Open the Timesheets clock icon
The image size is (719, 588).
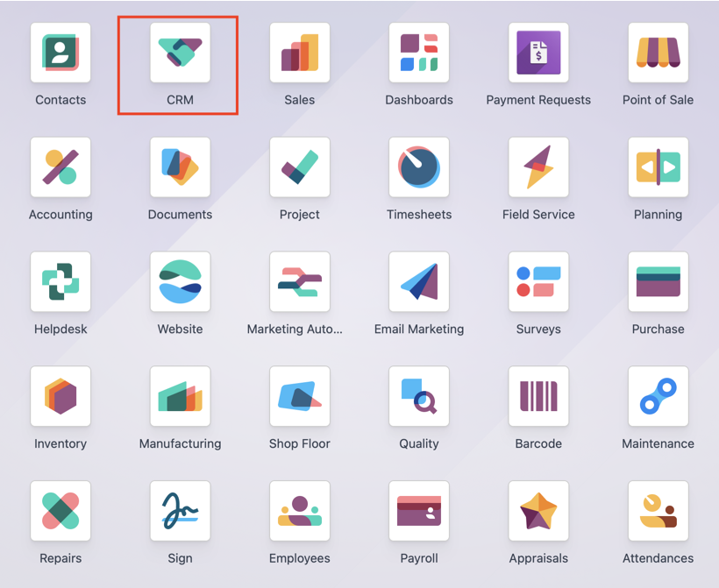click(419, 167)
